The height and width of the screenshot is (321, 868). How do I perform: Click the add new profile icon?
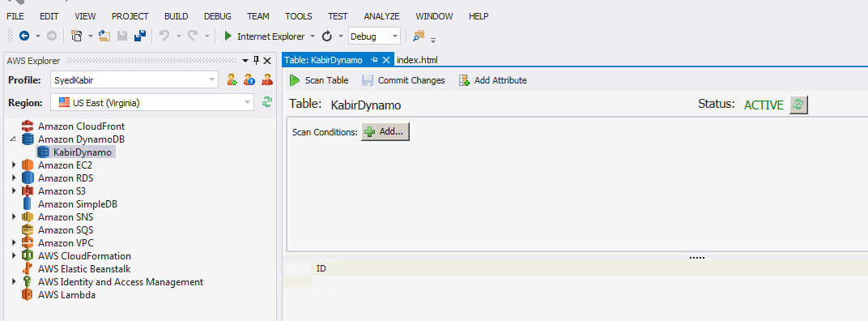click(x=232, y=79)
